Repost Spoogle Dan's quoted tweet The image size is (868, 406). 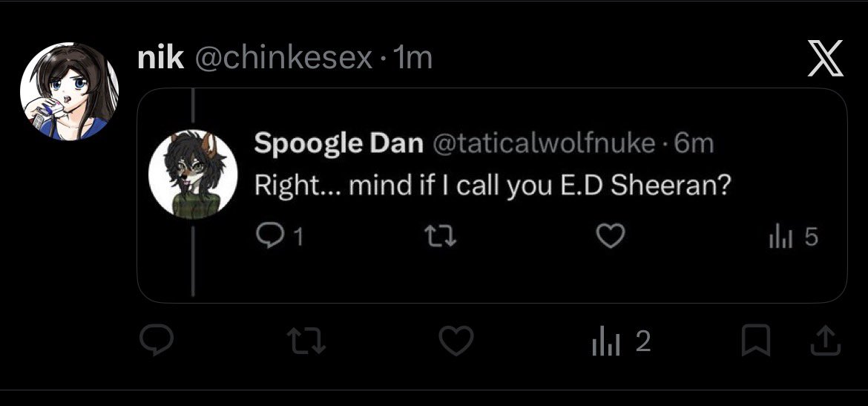click(439, 237)
